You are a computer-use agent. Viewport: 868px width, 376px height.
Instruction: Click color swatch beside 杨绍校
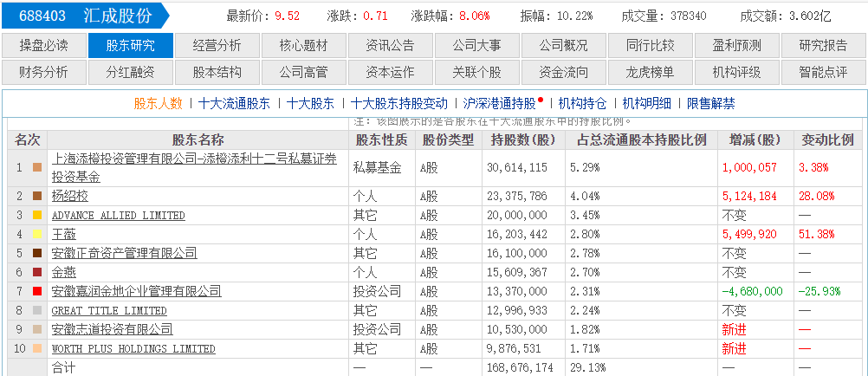coord(37,196)
